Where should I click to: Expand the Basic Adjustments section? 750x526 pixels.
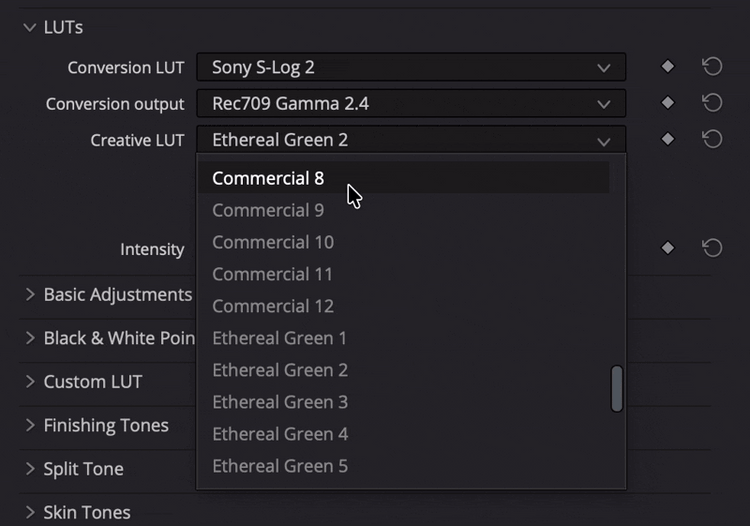(x=30, y=295)
